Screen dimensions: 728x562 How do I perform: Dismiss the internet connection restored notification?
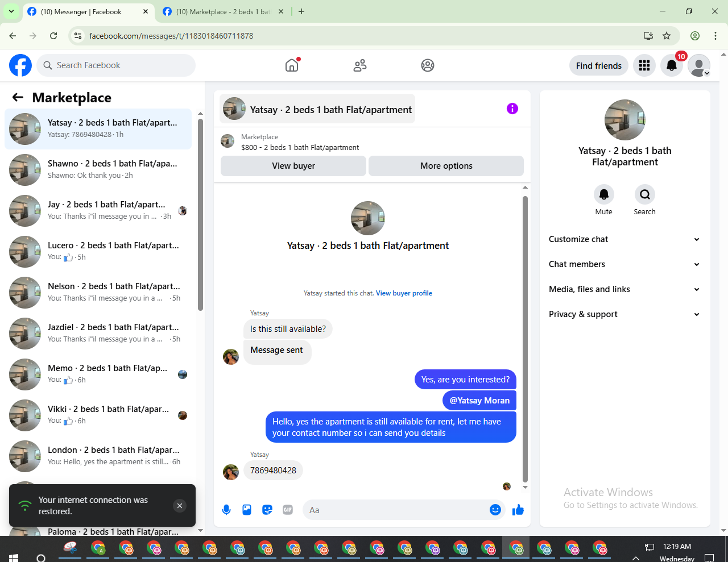click(x=180, y=506)
